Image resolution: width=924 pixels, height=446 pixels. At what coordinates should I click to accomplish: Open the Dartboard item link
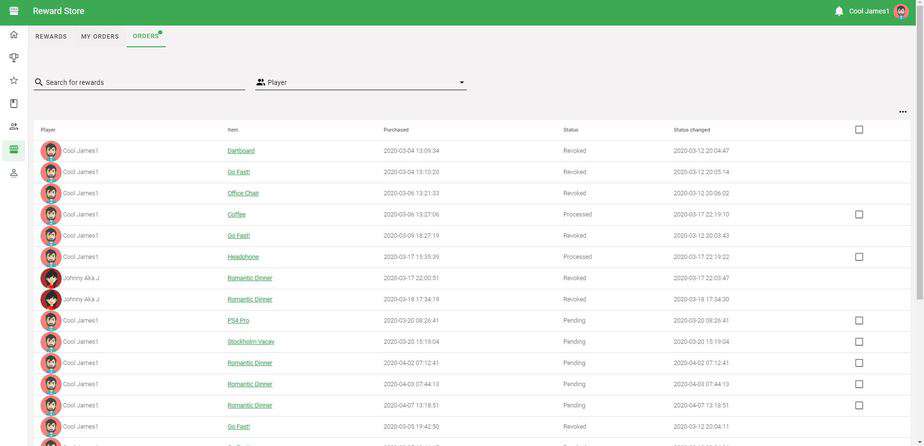pyautogui.click(x=241, y=151)
